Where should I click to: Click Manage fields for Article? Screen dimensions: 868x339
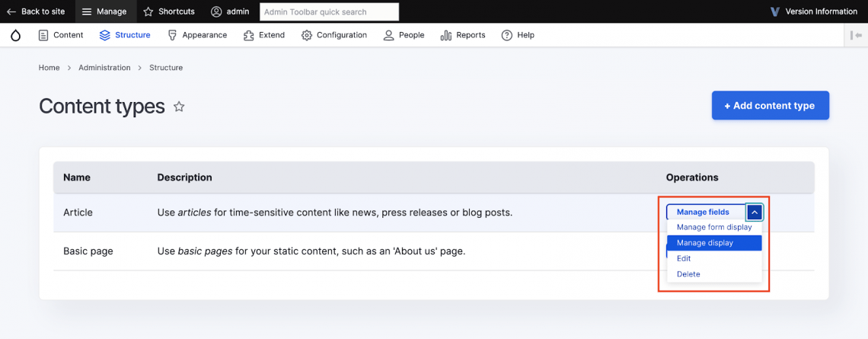coord(703,213)
